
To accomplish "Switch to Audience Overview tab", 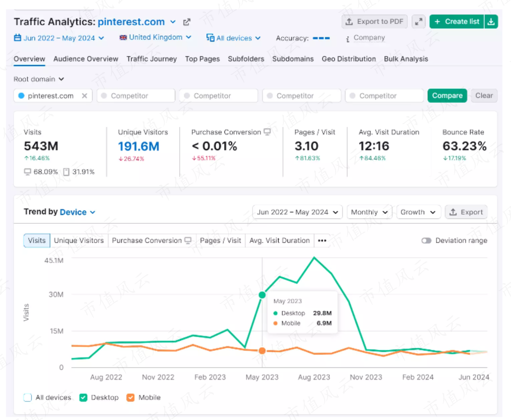I will [x=86, y=59].
